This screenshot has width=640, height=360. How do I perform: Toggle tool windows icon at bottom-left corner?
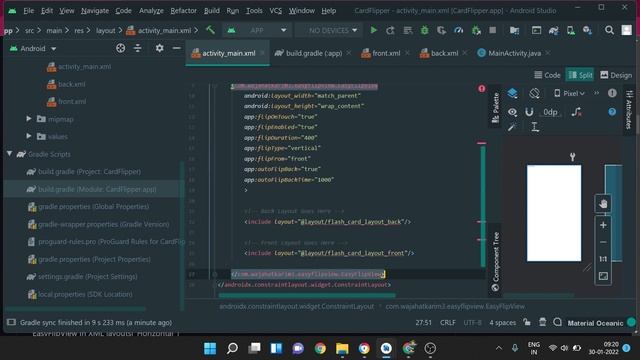click(x=11, y=322)
